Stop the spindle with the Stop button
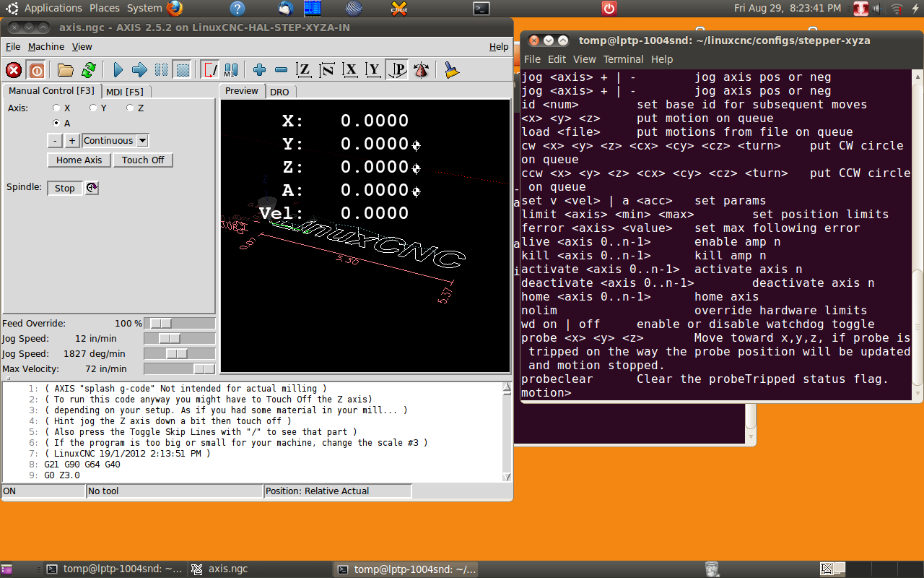The width and height of the screenshot is (924, 578). [x=65, y=188]
